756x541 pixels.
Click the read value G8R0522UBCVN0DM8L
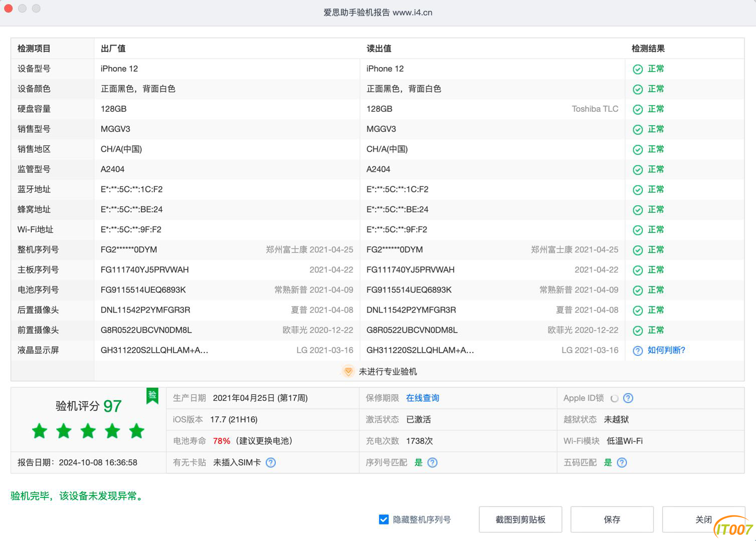click(x=412, y=330)
